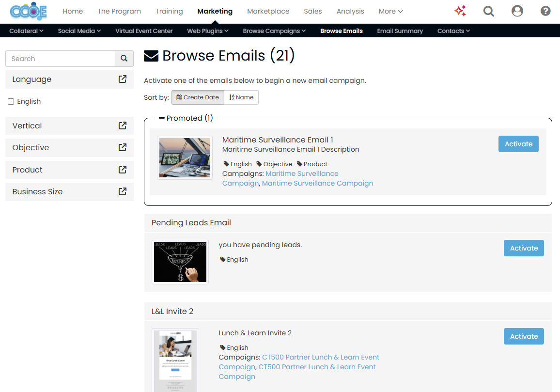560x392 pixels.
Task: Open Pending Leads funnel thumbnail
Action: tap(180, 262)
